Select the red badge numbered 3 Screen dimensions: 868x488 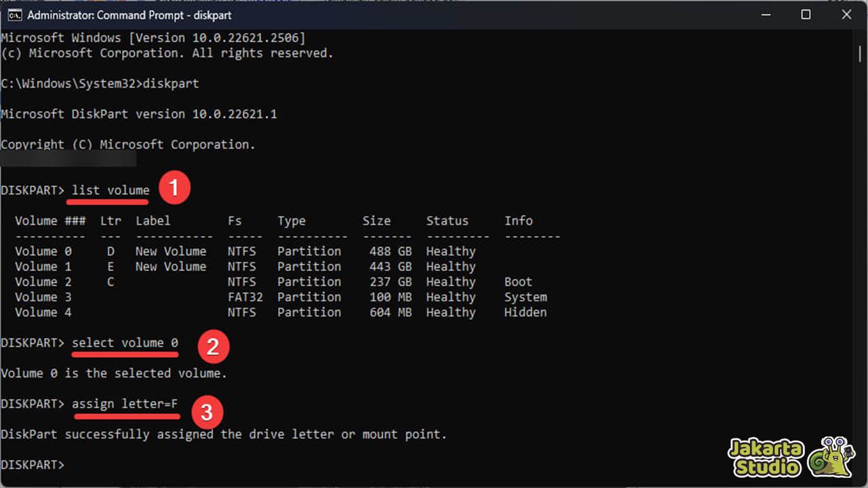(x=207, y=411)
